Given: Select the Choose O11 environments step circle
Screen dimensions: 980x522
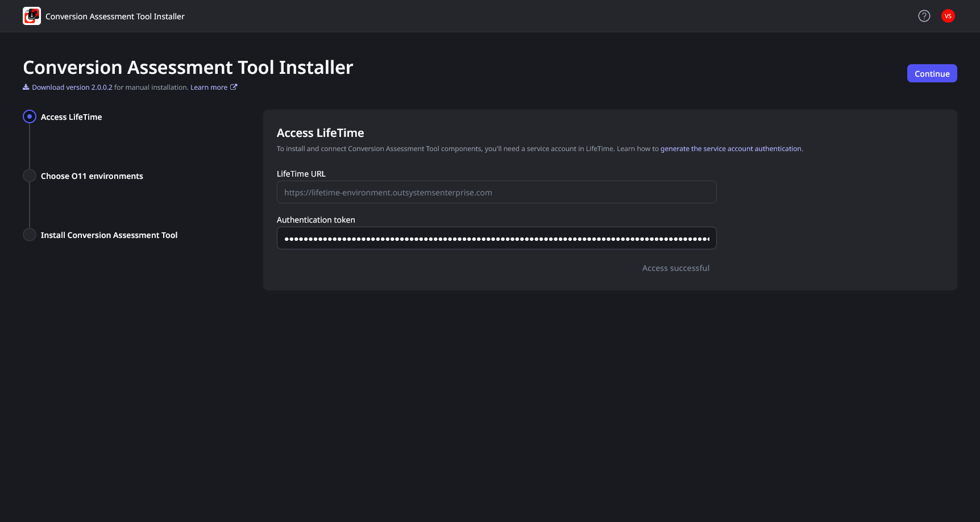Looking at the screenshot, I should 30,176.
